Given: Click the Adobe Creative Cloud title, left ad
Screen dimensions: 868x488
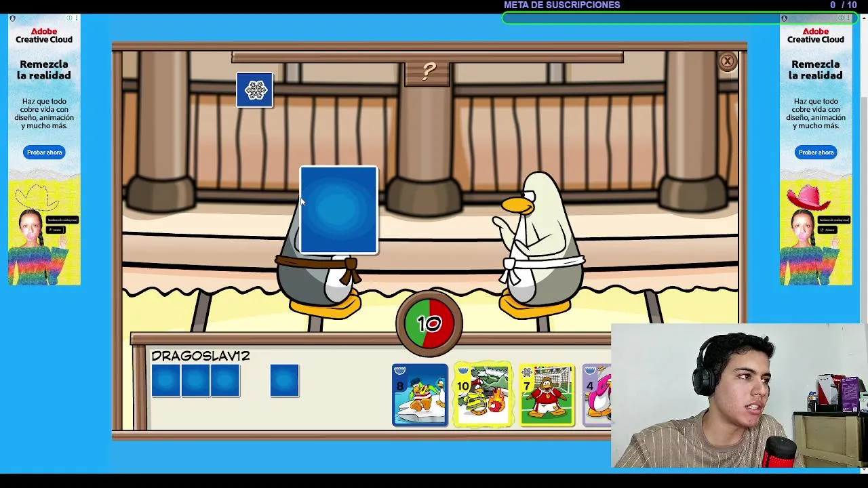Looking at the screenshot, I should click(44, 35).
